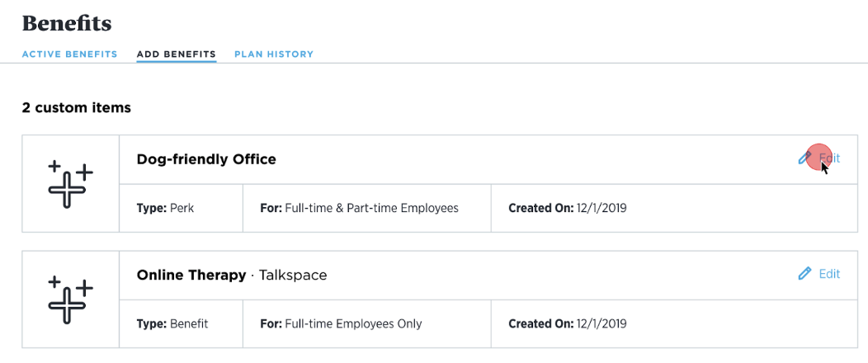Screen dimensions: 868x363
Task: Edit the Online Therapy item
Action: (x=819, y=273)
